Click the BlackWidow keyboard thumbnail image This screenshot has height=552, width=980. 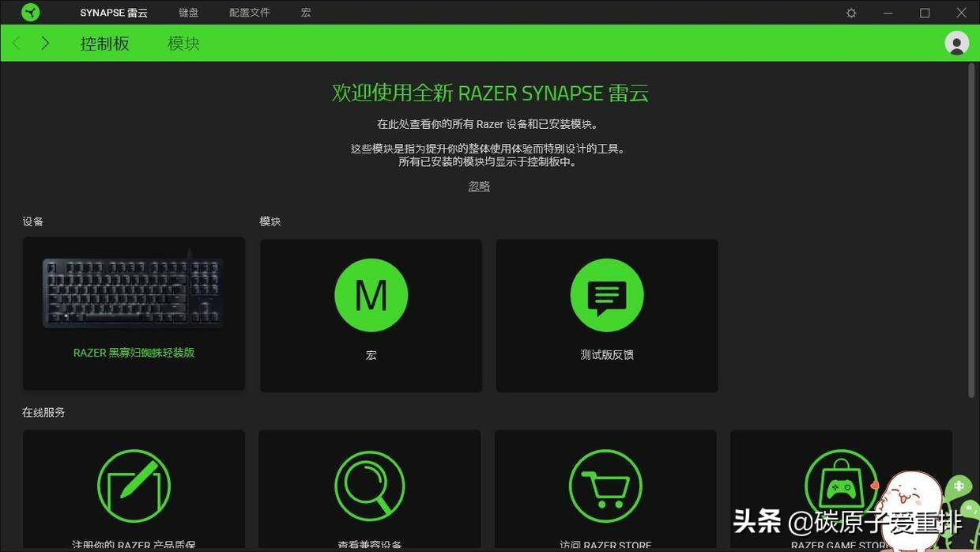pos(133,293)
